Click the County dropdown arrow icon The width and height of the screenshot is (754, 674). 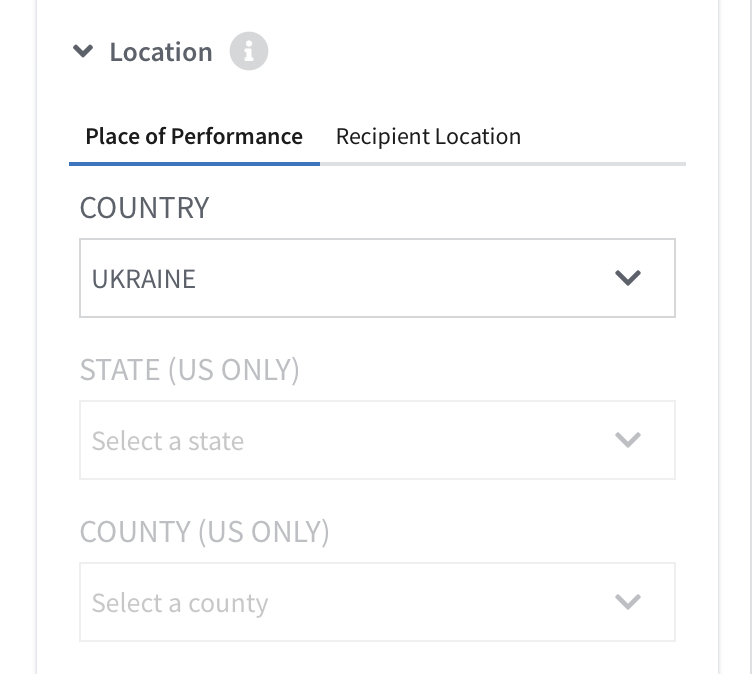click(x=628, y=602)
